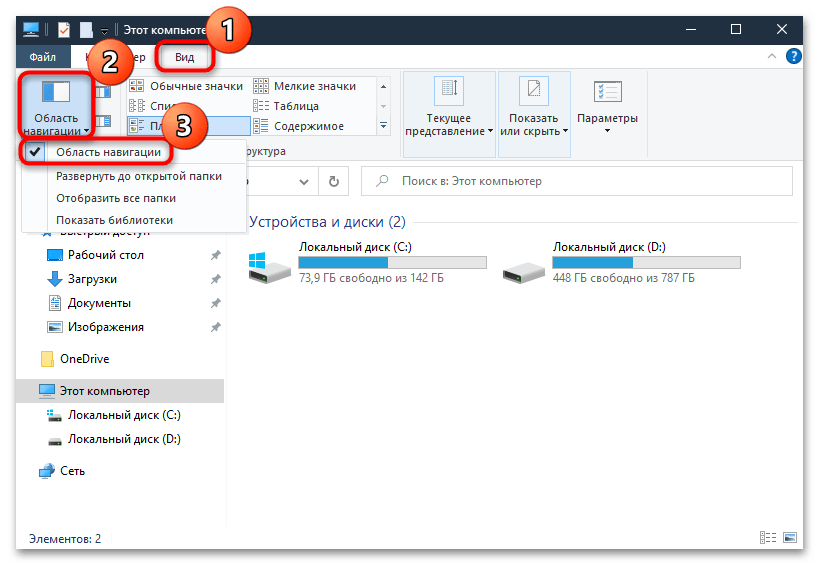Switch to Таблица view layout
The width and height of the screenshot is (819, 565).
pos(296,106)
